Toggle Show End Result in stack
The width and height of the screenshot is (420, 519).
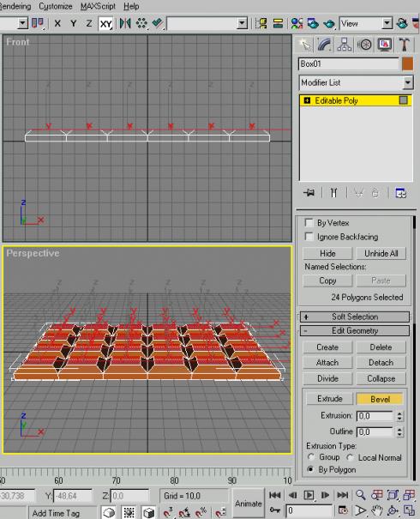pos(333,193)
